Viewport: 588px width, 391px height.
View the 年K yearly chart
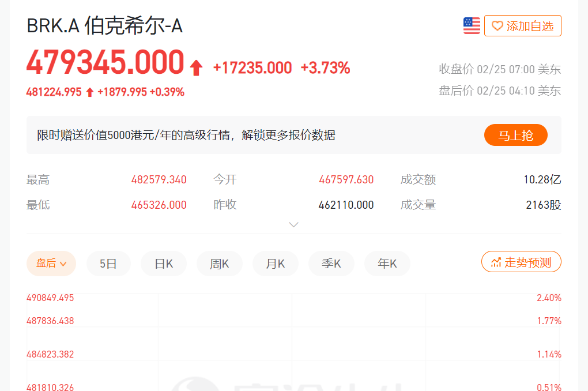click(x=387, y=264)
